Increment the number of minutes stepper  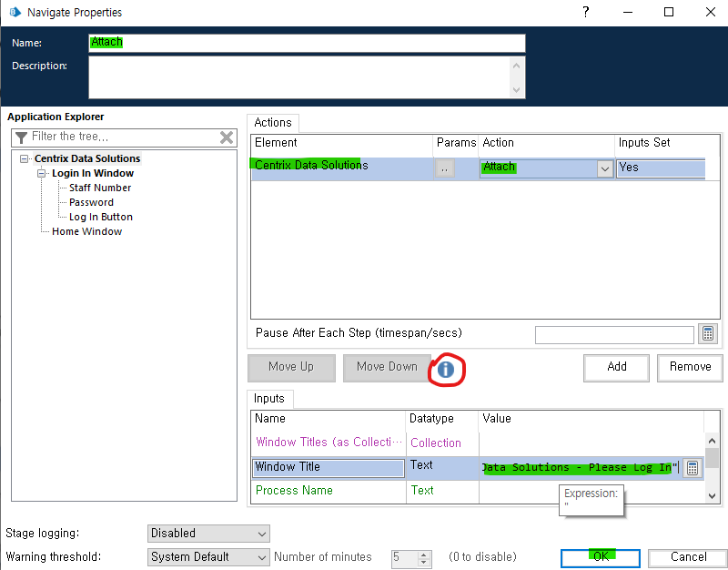coord(423,555)
